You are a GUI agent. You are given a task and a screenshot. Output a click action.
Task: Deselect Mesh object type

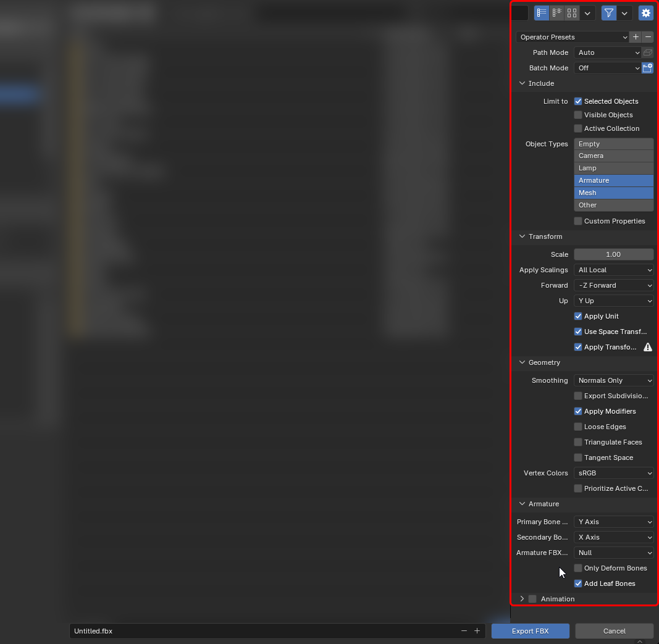pyautogui.click(x=614, y=193)
